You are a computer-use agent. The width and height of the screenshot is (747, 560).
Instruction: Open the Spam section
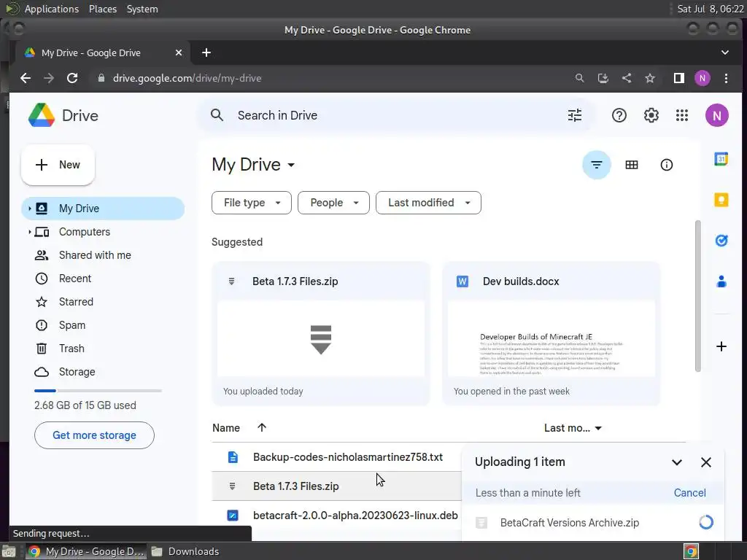click(x=103, y=325)
